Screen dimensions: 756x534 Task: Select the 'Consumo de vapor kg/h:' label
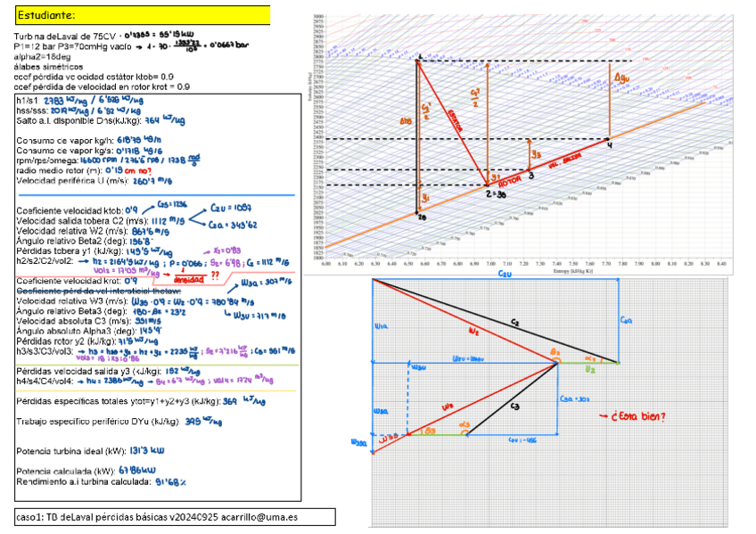click(x=65, y=141)
